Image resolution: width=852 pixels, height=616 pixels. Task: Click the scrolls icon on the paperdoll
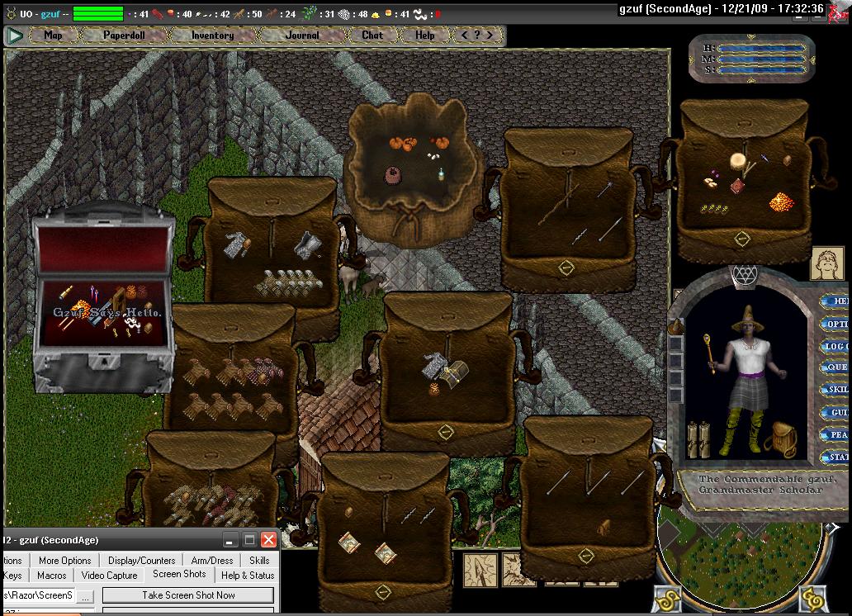coord(698,438)
